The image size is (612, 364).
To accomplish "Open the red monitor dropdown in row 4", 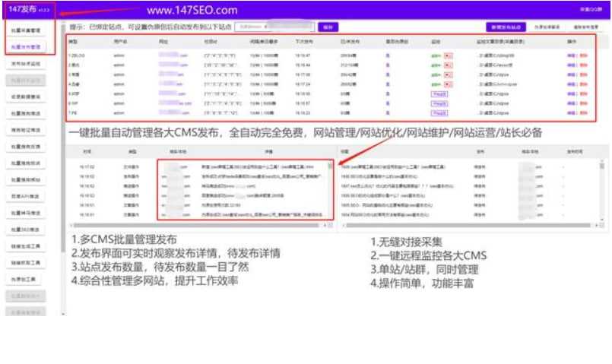I will [448, 84].
